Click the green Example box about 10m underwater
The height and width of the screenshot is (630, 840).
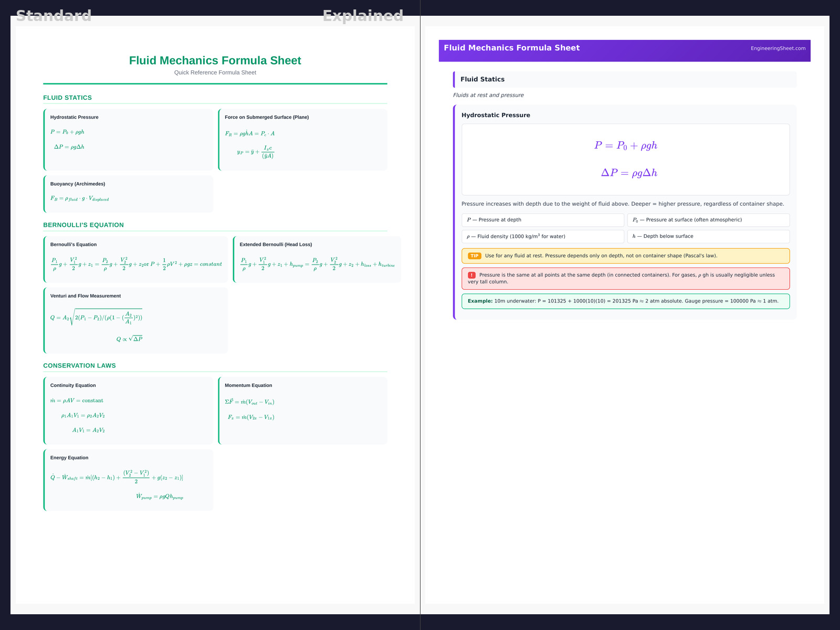pyautogui.click(x=625, y=301)
